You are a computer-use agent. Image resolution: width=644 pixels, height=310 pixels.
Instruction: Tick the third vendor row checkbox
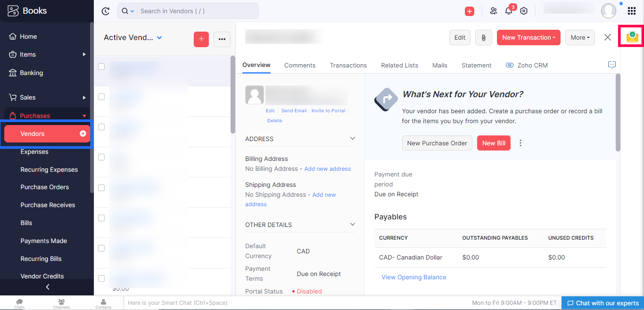click(101, 127)
